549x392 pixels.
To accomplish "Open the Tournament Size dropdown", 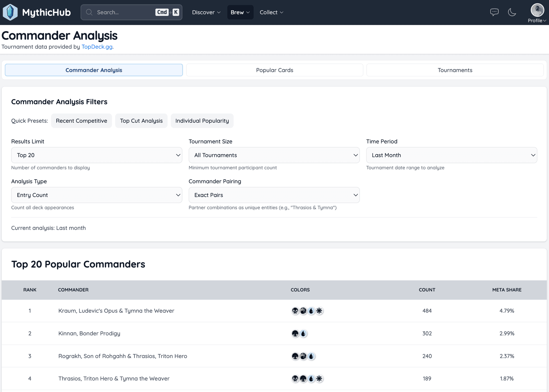I will pos(274,155).
